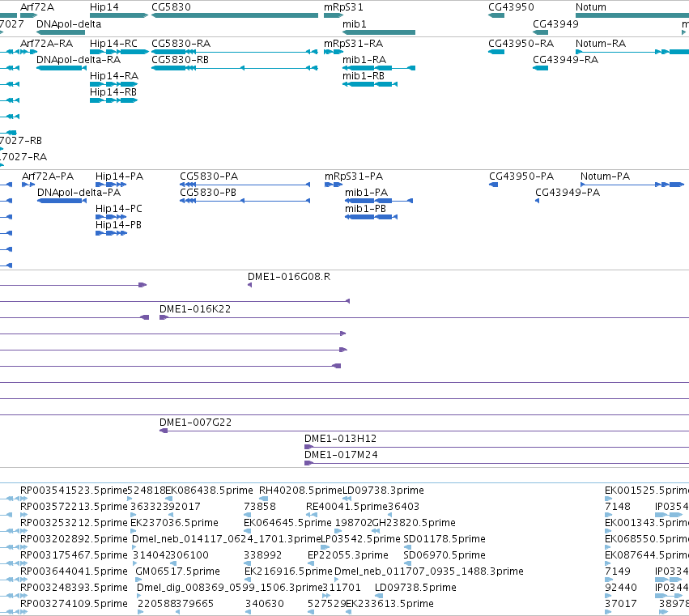Open EST label Dmel_neb_011707_0935_1488.3prime
The width and height of the screenshot is (689, 616).
pos(429,571)
